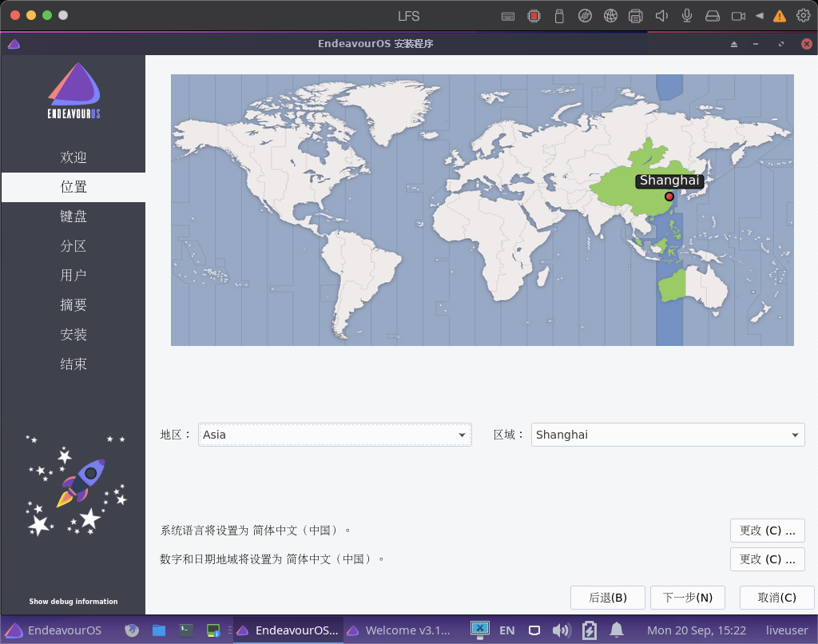The height and width of the screenshot is (644, 818).
Task: Select the 安装 step in sidebar
Action: point(73,335)
